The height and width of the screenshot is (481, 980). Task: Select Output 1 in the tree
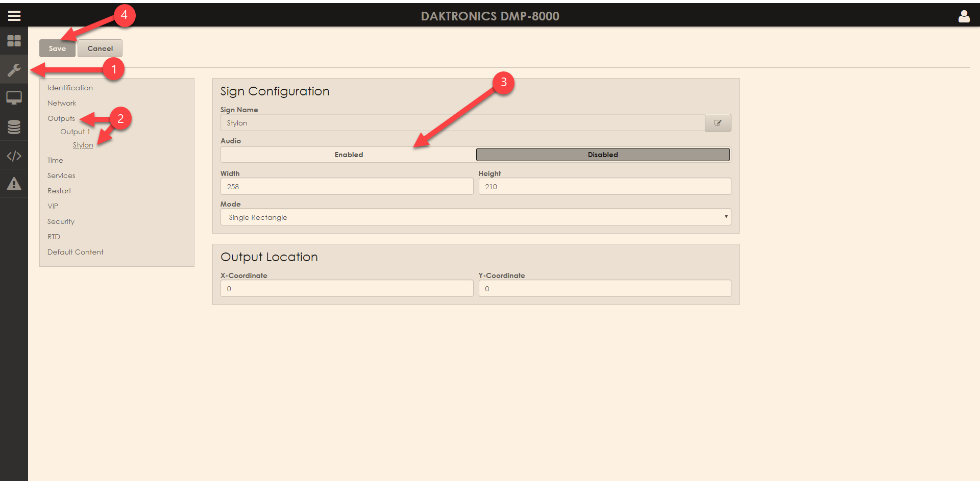[75, 132]
